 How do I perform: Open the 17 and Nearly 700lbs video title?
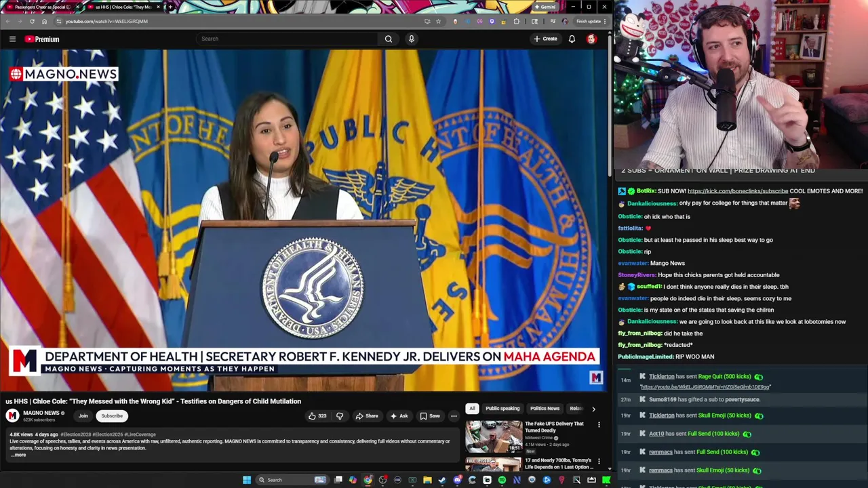(x=559, y=464)
